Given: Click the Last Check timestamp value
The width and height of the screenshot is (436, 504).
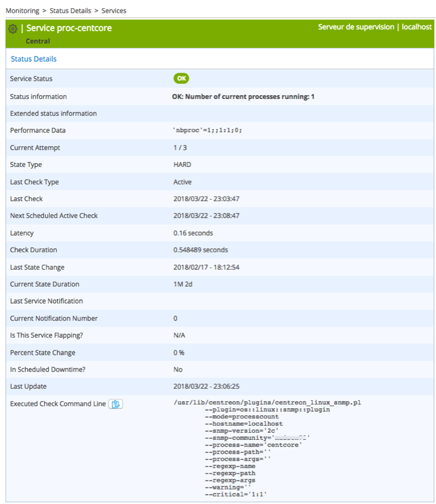Looking at the screenshot, I should [206, 198].
